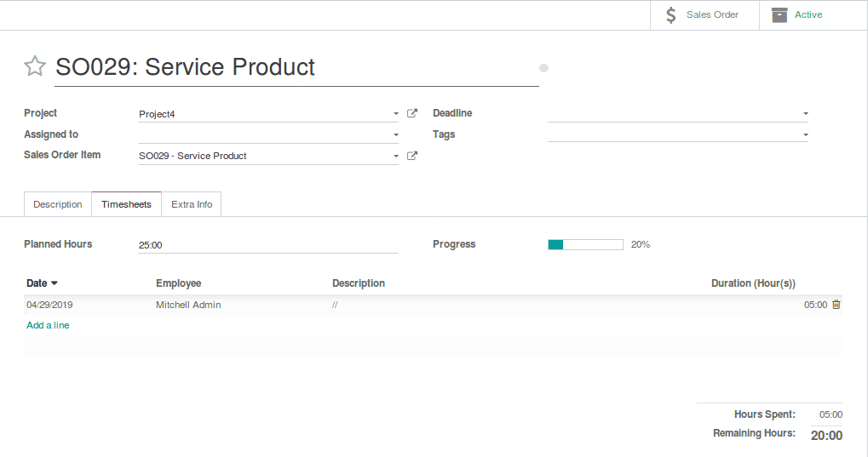
Task: Sort by the Employee column header
Action: pyautogui.click(x=178, y=283)
